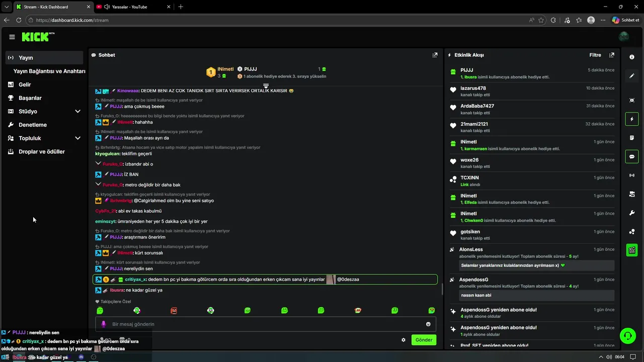
Task: Click the PIJJJ name on the gift leaderboard
Action: point(251,69)
